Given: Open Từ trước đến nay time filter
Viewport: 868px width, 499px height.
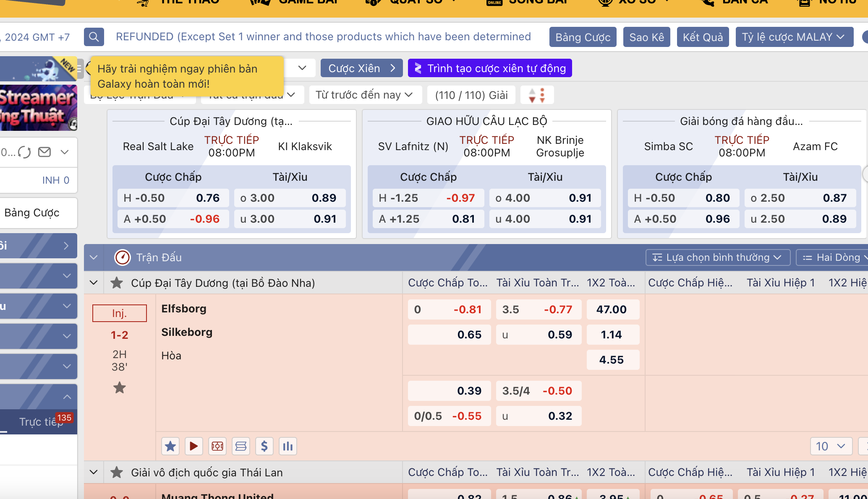Looking at the screenshot, I should (364, 95).
